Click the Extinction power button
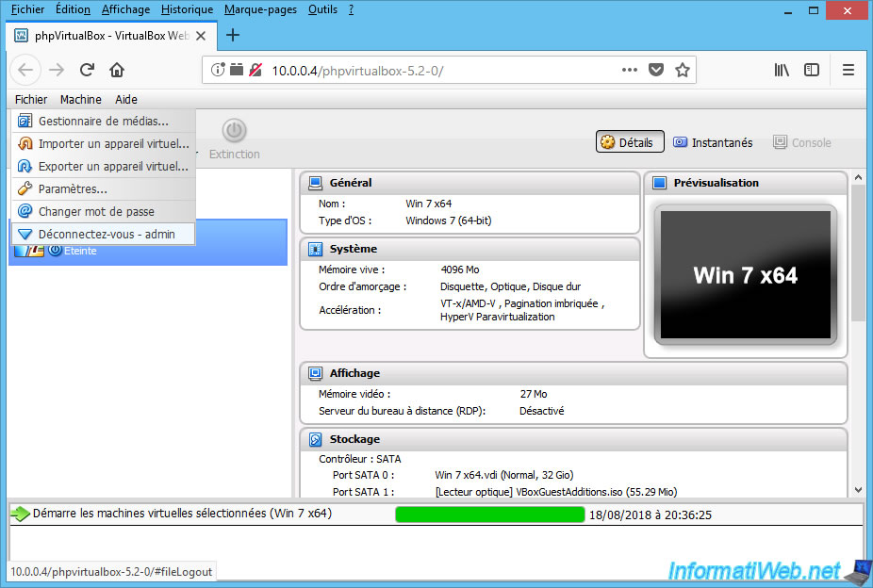 (235, 139)
